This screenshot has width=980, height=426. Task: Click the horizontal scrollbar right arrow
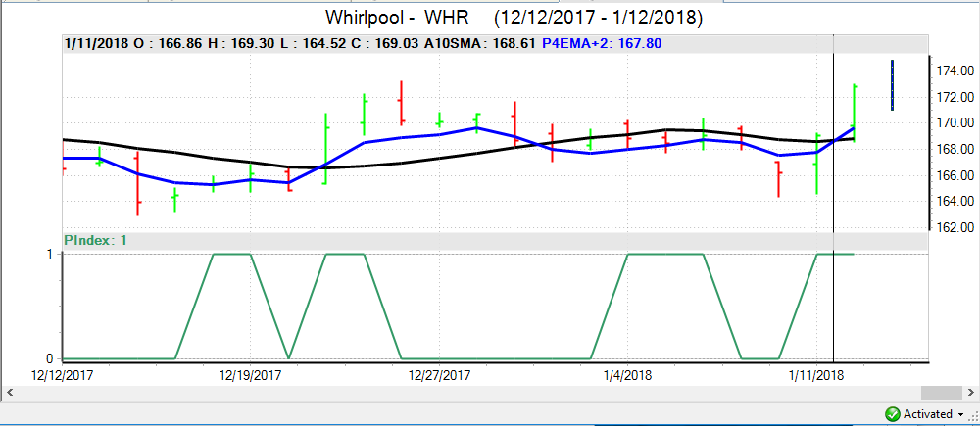(x=969, y=392)
